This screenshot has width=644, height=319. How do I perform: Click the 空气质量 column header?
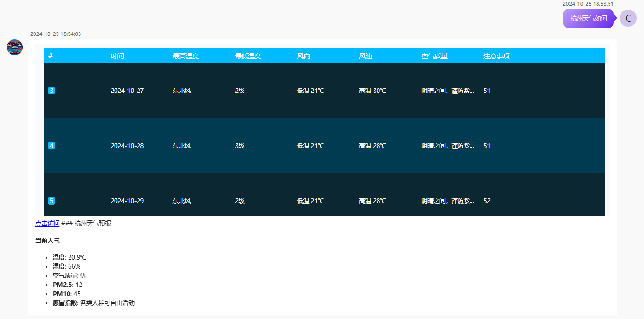coord(434,56)
